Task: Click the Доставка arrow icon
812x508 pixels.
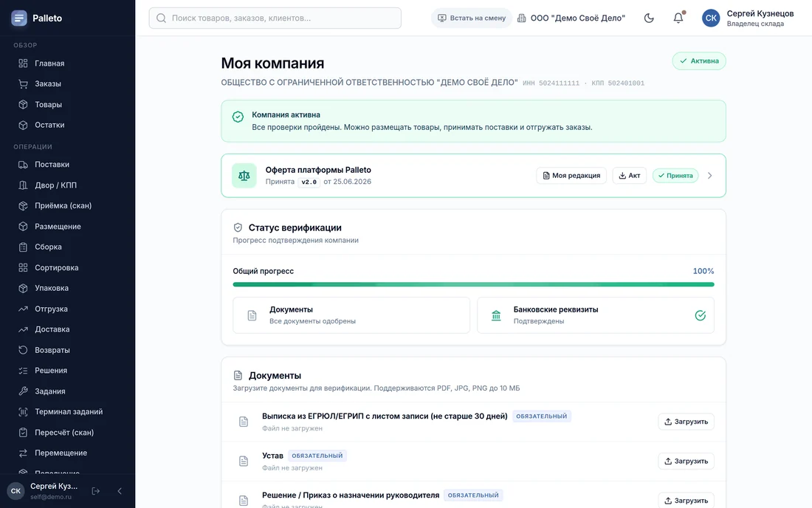Action: tap(23, 329)
